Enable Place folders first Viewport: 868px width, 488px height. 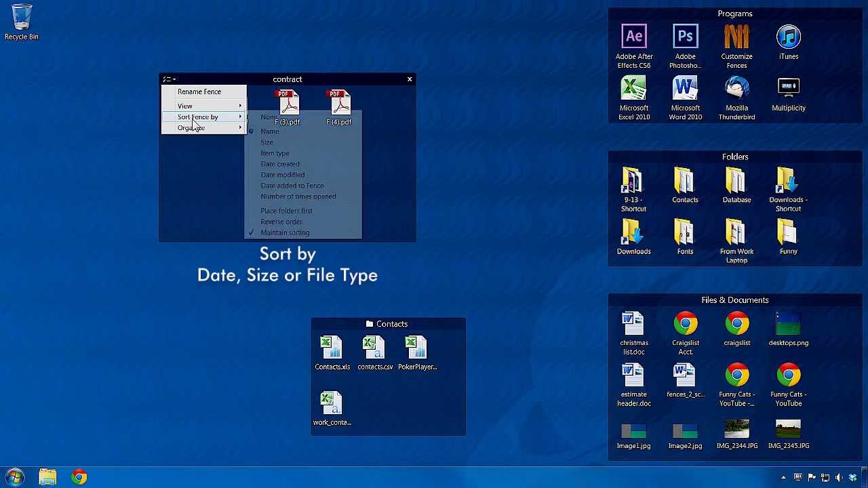coord(286,210)
